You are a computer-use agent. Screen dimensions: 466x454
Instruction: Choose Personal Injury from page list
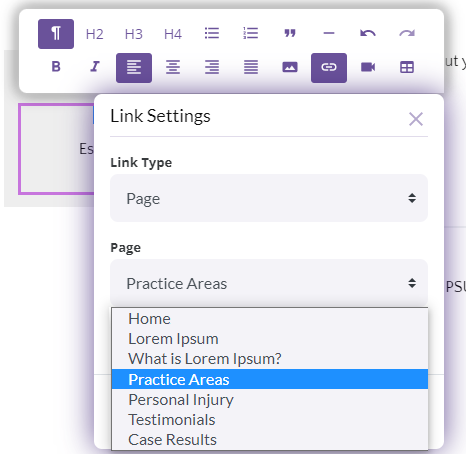(x=270, y=399)
